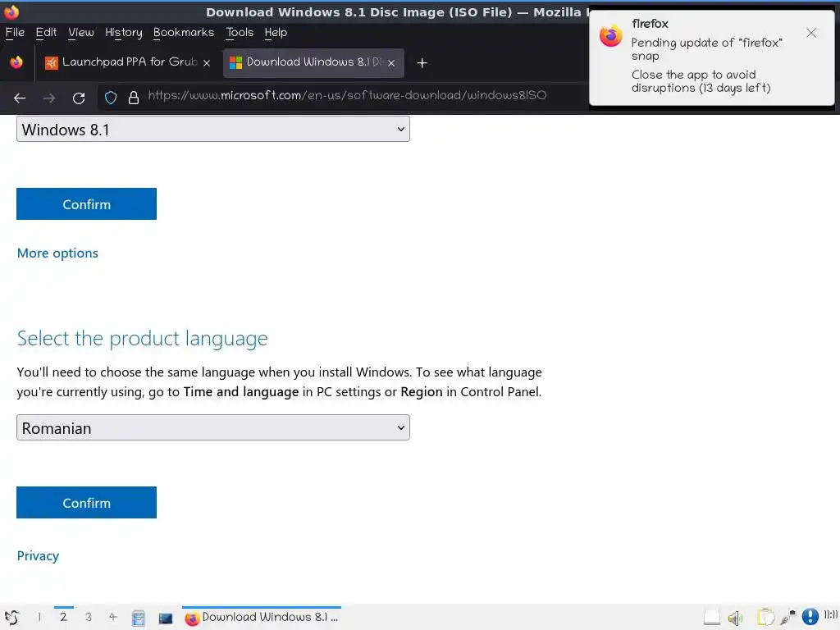
Task: Switch to desktop 3
Action: tap(89, 617)
